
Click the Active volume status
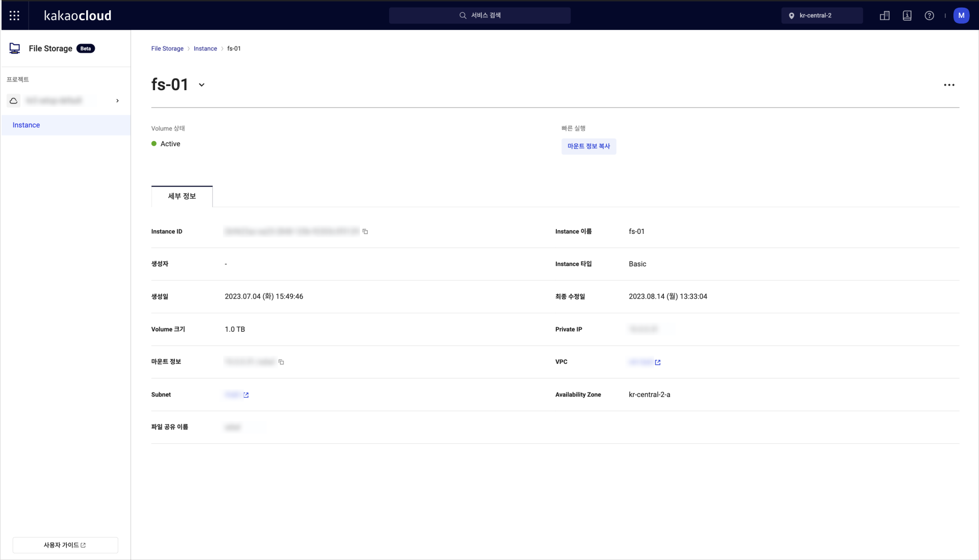point(166,144)
